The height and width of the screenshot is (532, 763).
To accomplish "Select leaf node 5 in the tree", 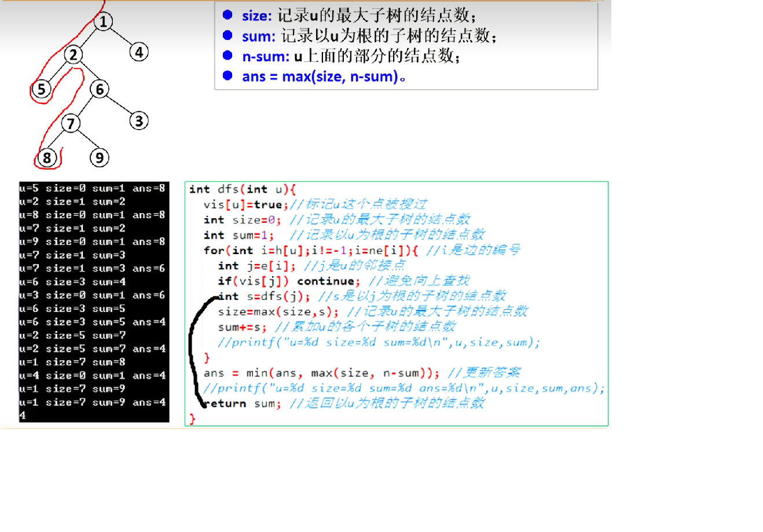I will [x=41, y=89].
